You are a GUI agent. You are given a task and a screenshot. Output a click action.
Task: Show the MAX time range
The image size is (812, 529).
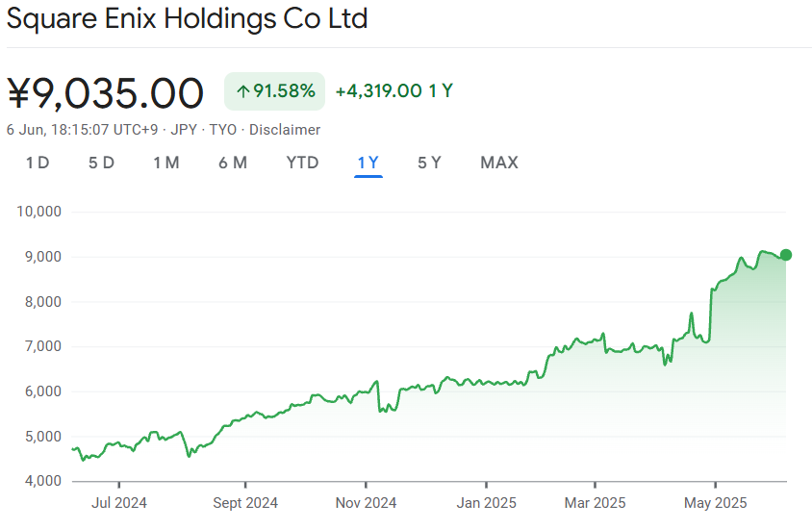499,163
